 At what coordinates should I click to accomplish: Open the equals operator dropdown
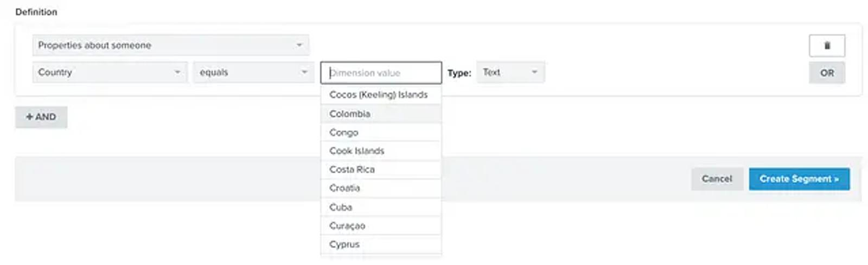pos(253,72)
